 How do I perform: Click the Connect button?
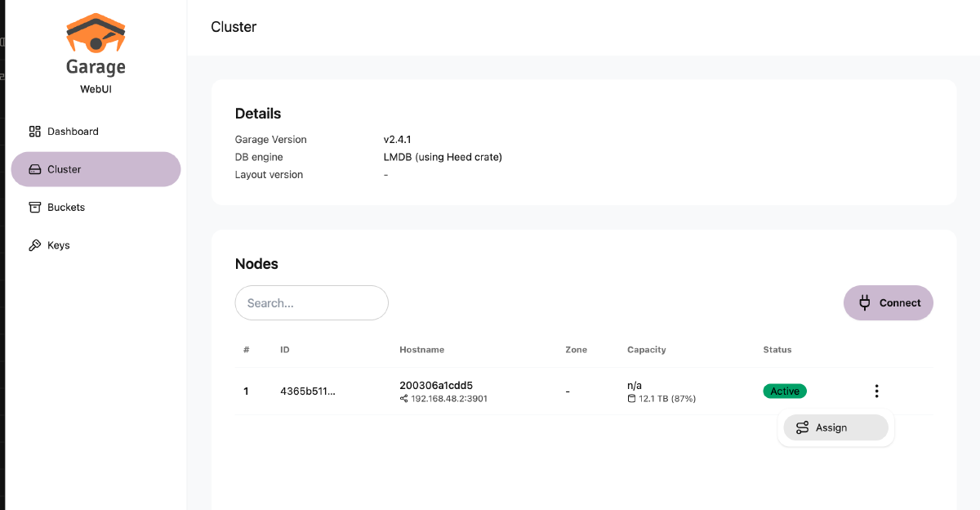889,302
